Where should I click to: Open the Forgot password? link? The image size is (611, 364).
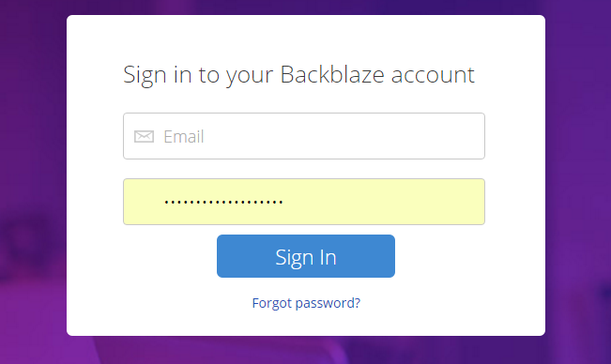point(306,303)
